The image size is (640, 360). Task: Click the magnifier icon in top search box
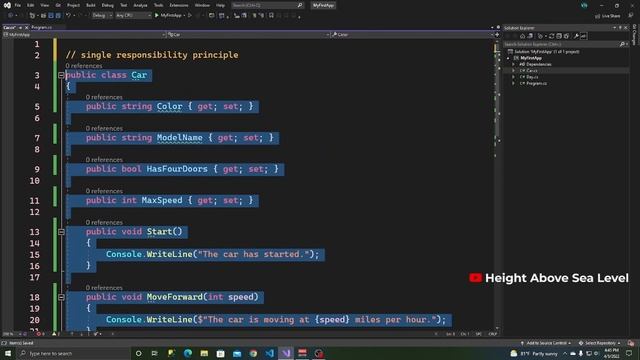coord(300,5)
